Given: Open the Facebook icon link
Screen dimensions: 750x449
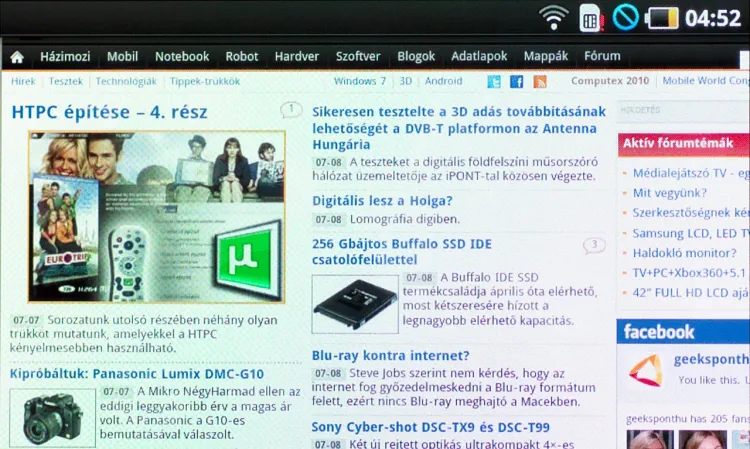Looking at the screenshot, I should (x=517, y=81).
